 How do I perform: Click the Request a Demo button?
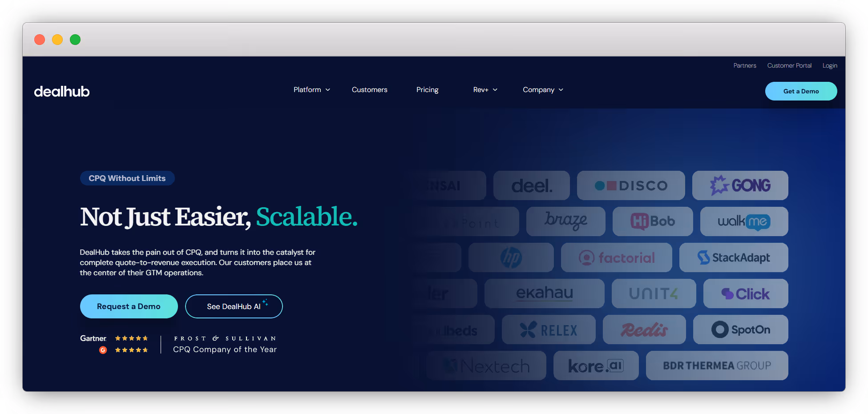click(x=129, y=306)
